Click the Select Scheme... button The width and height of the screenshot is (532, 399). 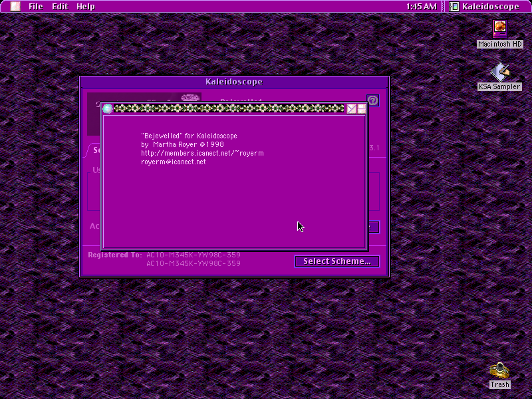click(337, 261)
